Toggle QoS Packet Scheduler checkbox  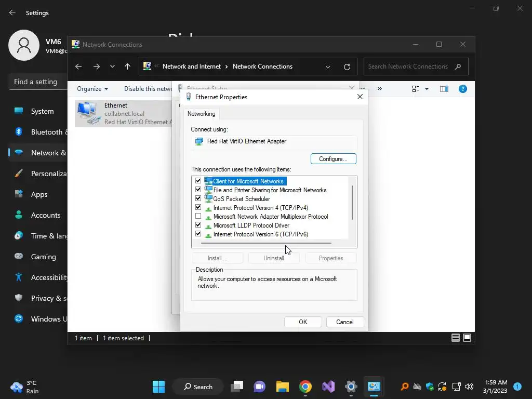(x=198, y=198)
